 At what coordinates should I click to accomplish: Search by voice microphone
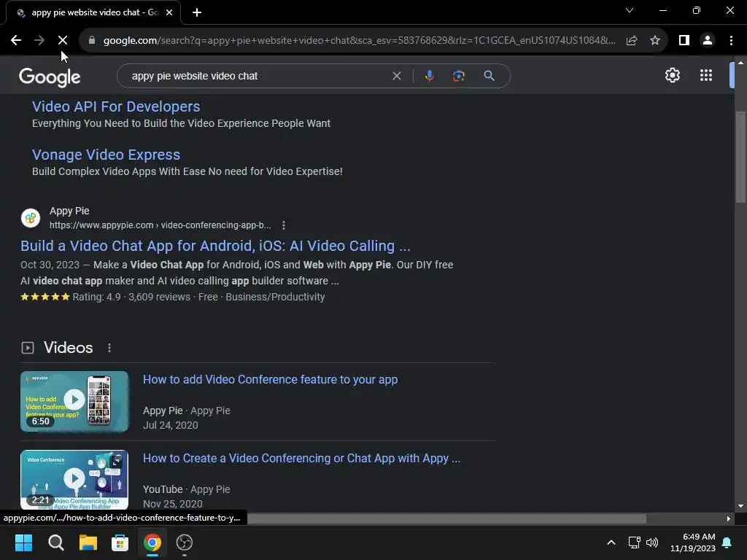click(x=429, y=76)
